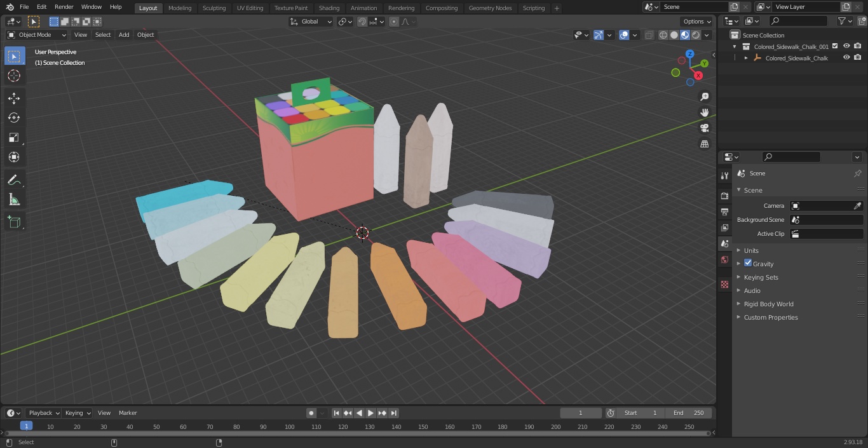Enable the Gravity checkbox
This screenshot has height=448, width=868.
point(748,263)
